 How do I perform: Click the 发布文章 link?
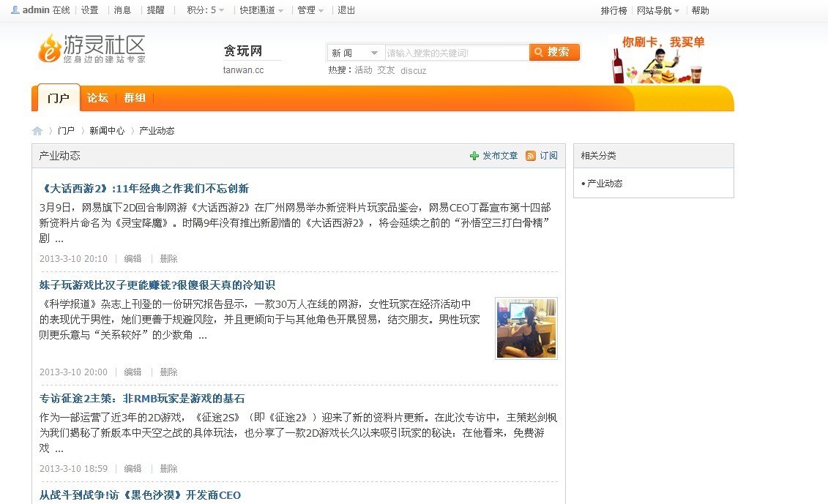point(500,156)
